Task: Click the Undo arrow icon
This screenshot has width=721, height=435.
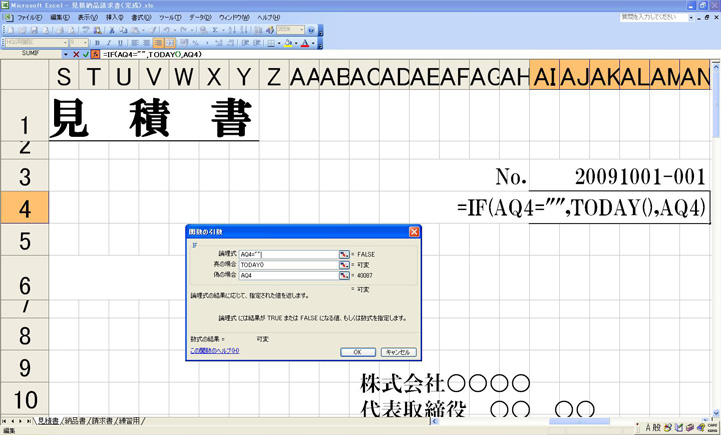Action: (x=166, y=30)
